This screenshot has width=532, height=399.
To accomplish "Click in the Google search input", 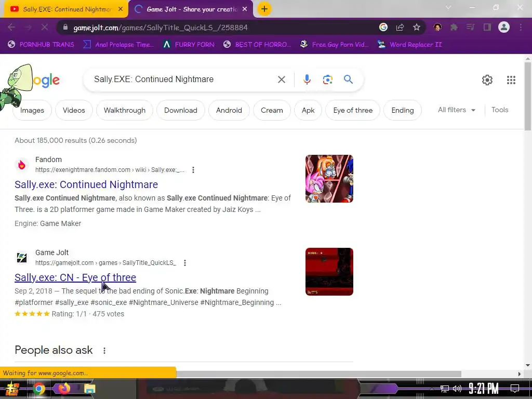I will [x=183, y=79].
